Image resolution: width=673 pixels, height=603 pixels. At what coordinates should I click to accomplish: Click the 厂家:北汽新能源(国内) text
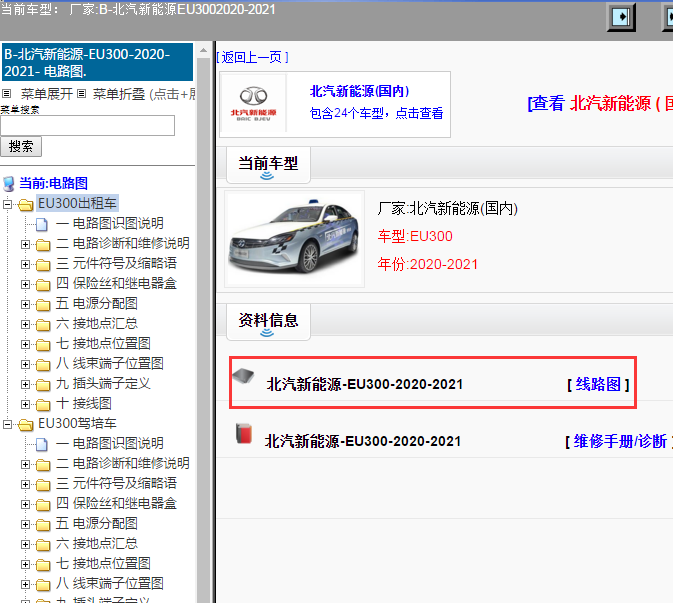click(448, 209)
